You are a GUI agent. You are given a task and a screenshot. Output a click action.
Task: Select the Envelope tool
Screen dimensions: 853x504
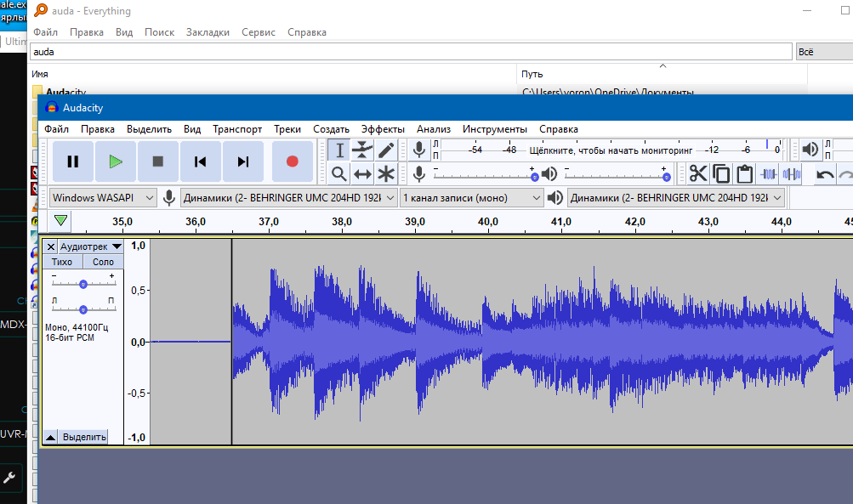pos(363,150)
